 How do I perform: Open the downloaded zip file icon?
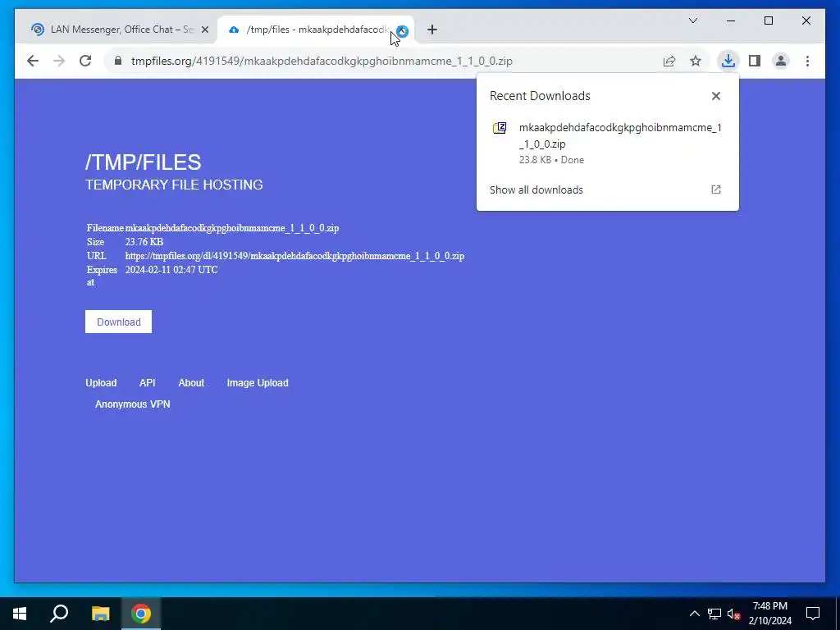point(500,128)
